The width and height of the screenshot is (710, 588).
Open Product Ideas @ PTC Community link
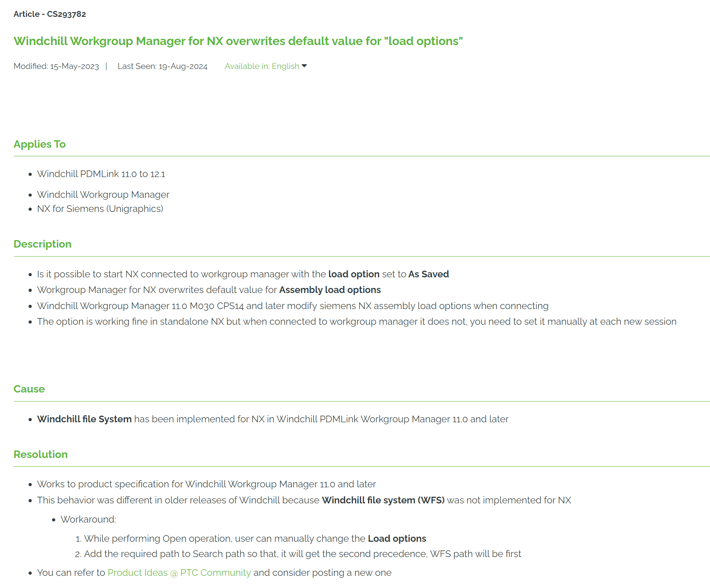tap(179, 572)
